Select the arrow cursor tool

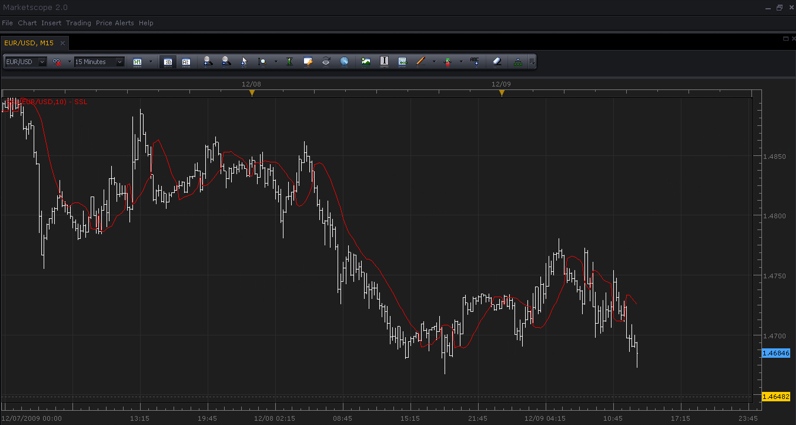pos(244,62)
